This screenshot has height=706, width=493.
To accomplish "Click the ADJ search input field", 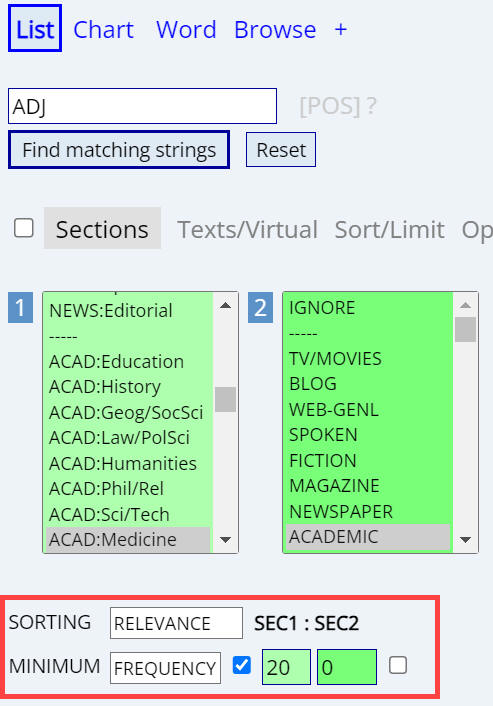I will coord(142,106).
